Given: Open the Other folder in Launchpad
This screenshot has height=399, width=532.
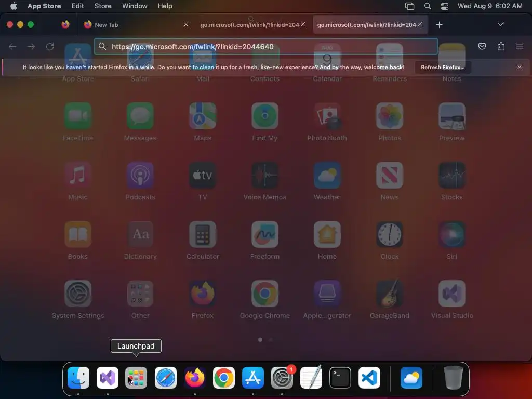Looking at the screenshot, I should tap(140, 294).
